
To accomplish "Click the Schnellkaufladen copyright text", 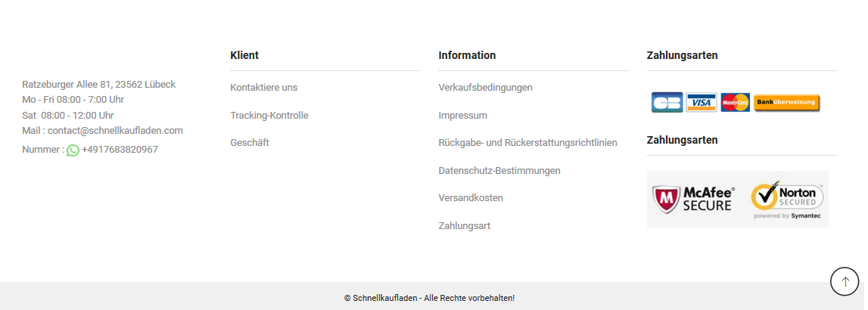I will (x=430, y=298).
